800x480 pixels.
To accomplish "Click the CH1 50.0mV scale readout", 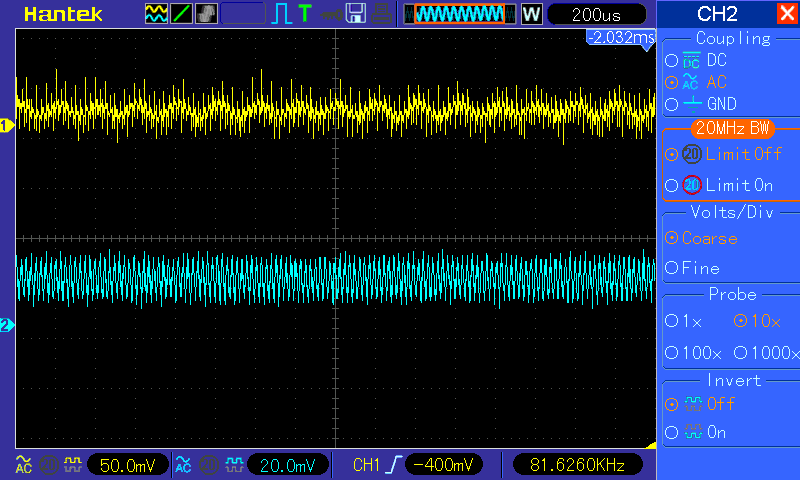I will point(128,465).
